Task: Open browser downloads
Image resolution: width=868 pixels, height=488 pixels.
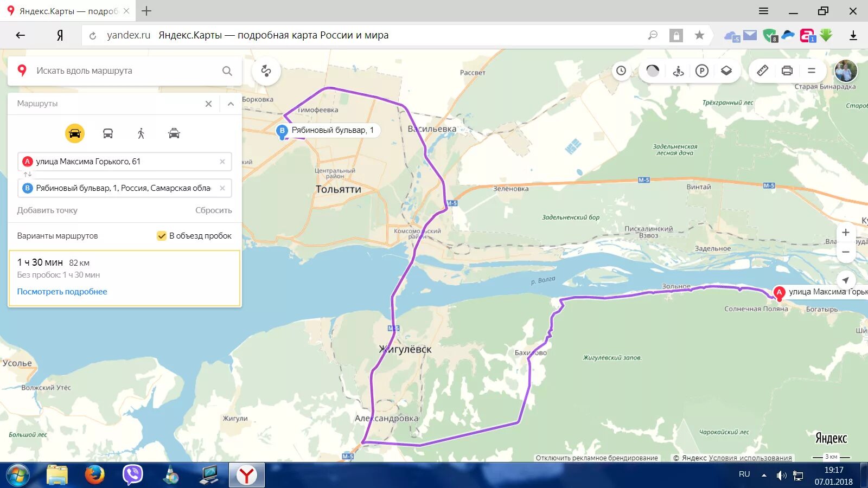Action: point(853,35)
